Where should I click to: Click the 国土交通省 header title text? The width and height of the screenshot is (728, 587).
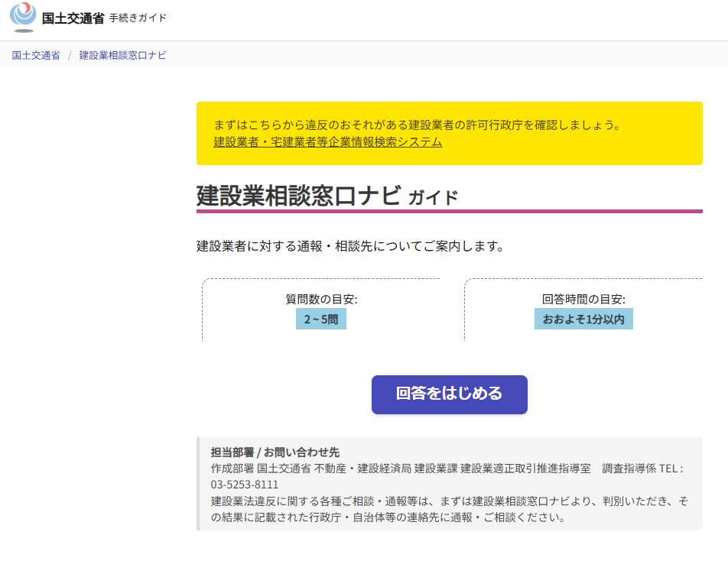pyautogui.click(x=73, y=18)
